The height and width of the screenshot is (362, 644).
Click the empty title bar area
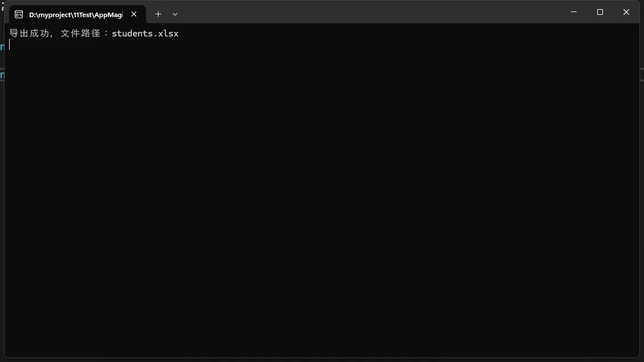[370, 12]
